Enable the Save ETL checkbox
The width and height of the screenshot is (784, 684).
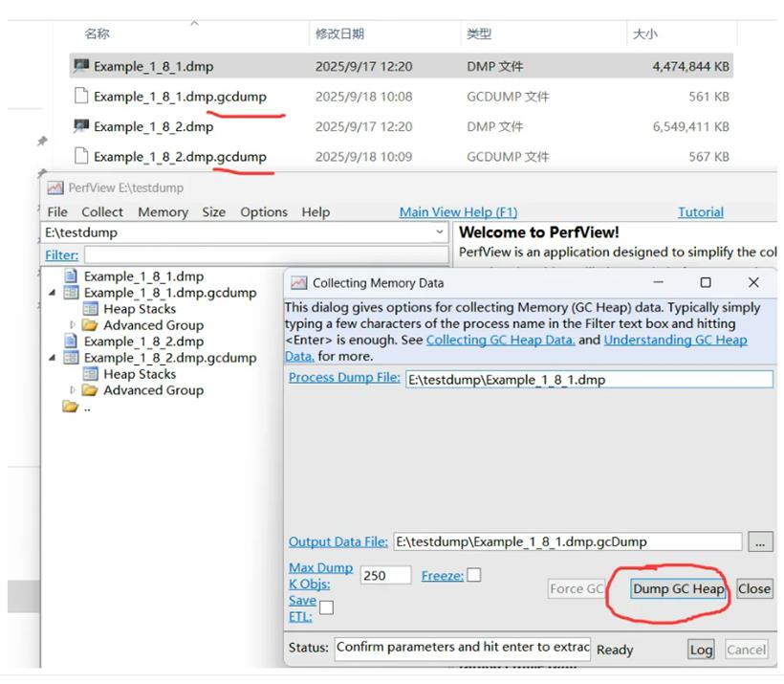[326, 607]
